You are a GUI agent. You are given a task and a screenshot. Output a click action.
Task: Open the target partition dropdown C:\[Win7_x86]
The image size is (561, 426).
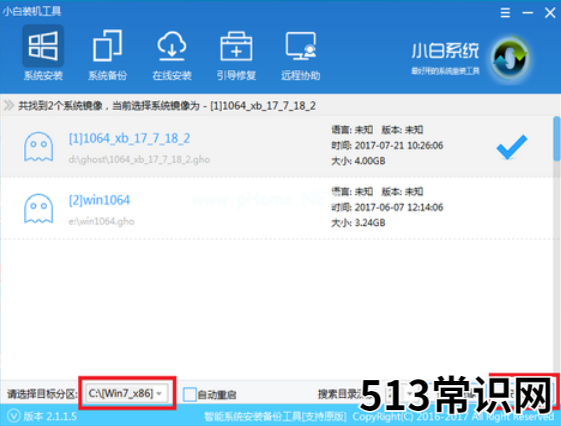pyautogui.click(x=126, y=393)
